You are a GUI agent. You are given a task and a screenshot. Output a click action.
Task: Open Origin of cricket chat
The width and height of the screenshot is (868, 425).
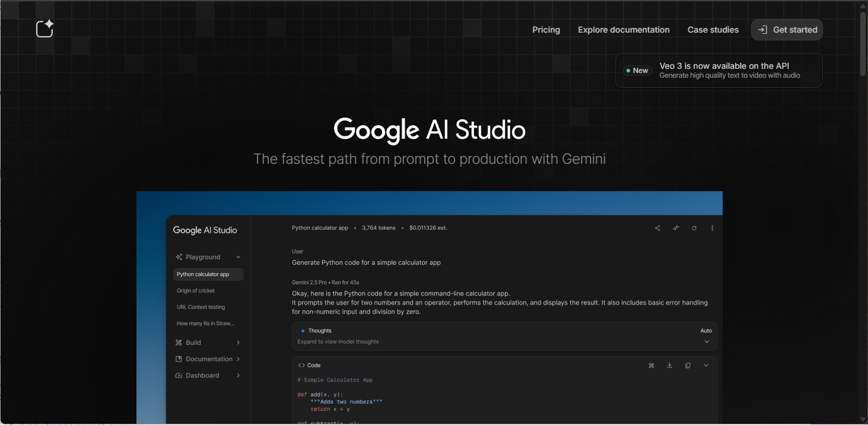pyautogui.click(x=196, y=291)
